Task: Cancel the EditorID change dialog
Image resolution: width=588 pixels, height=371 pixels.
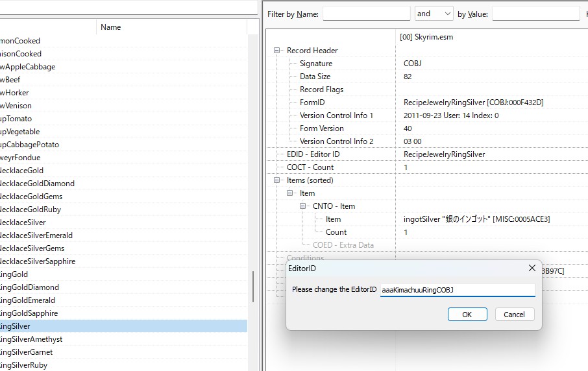Action: (514, 314)
